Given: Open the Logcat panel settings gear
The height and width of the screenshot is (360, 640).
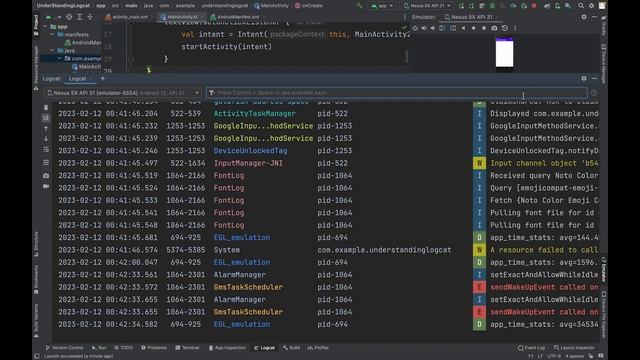Looking at the screenshot, I should [584, 78].
